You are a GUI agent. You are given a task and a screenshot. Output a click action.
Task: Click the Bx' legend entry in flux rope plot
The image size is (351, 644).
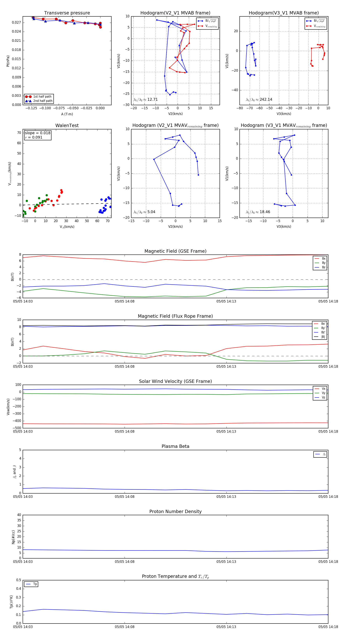pos(320,324)
